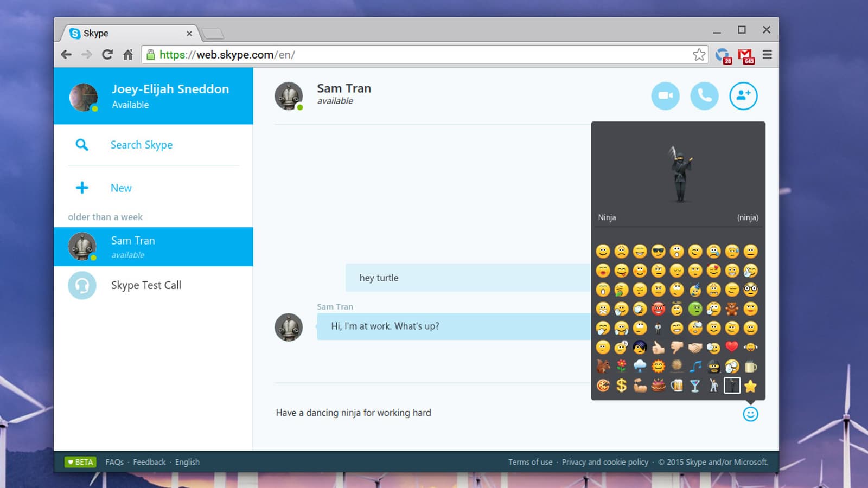Insert the crying face emoticon
Screen dimensions: 868x488
point(713,251)
